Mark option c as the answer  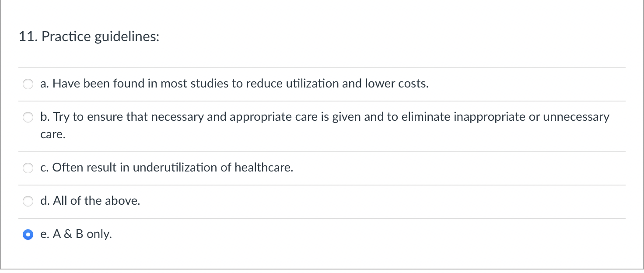pyautogui.click(x=167, y=168)
